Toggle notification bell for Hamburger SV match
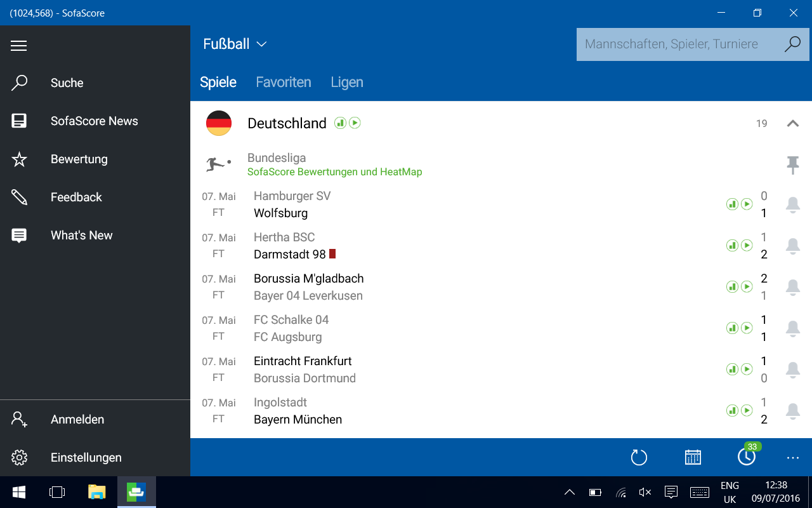Viewport: 812px width, 508px height. (x=792, y=204)
